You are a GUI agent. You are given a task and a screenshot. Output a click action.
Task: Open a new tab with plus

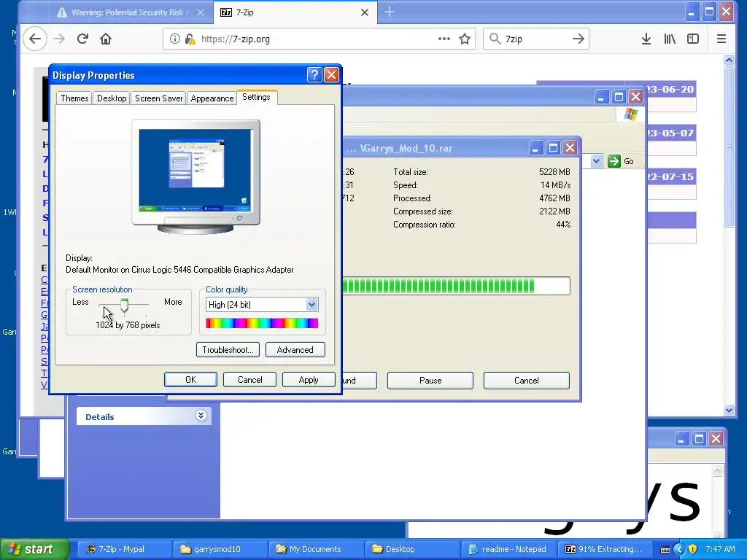(390, 12)
